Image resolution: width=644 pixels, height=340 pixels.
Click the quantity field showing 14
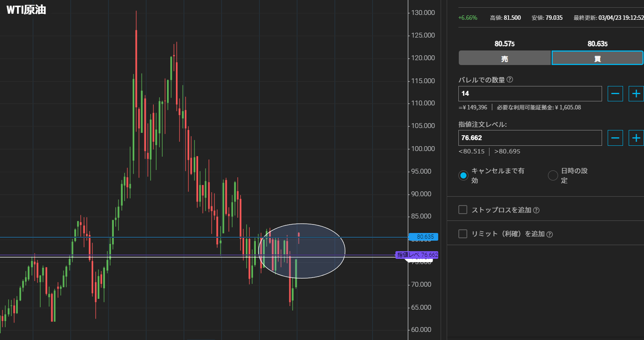(x=530, y=94)
